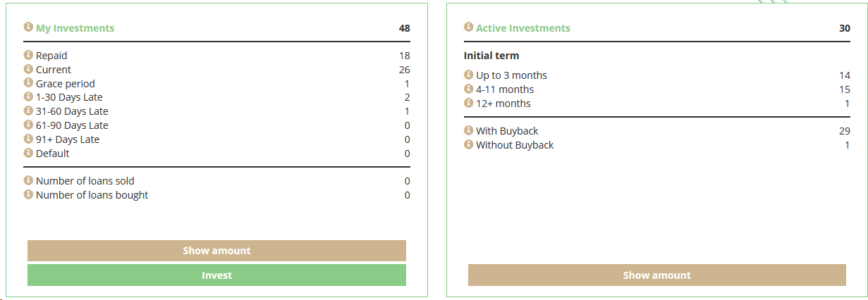Click info icon next to Default
The image size is (868, 300).
(29, 153)
